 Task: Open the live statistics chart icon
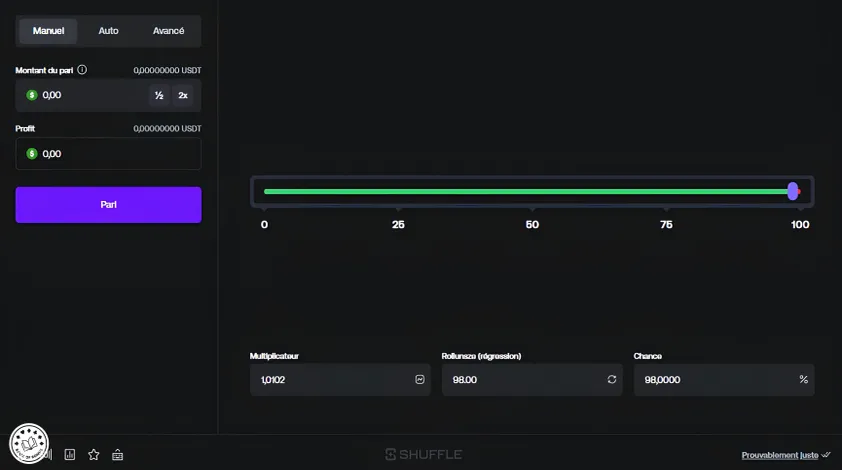(70, 454)
